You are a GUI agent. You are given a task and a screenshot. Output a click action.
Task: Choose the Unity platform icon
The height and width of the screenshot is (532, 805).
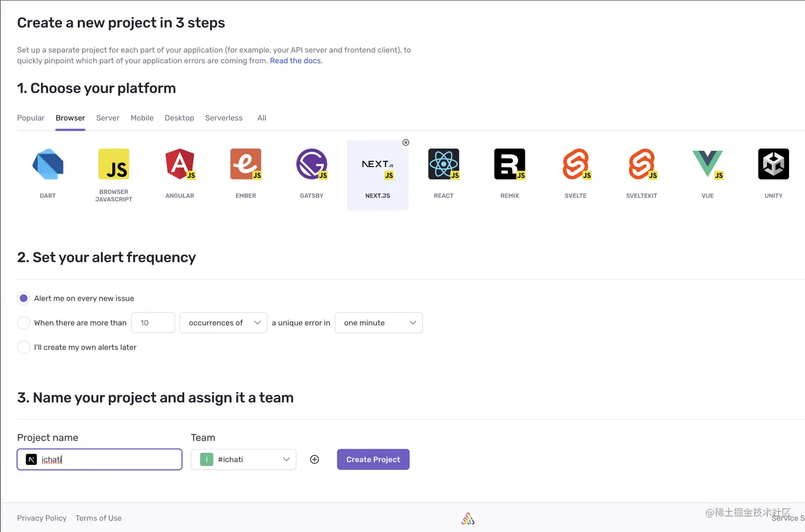pos(774,164)
